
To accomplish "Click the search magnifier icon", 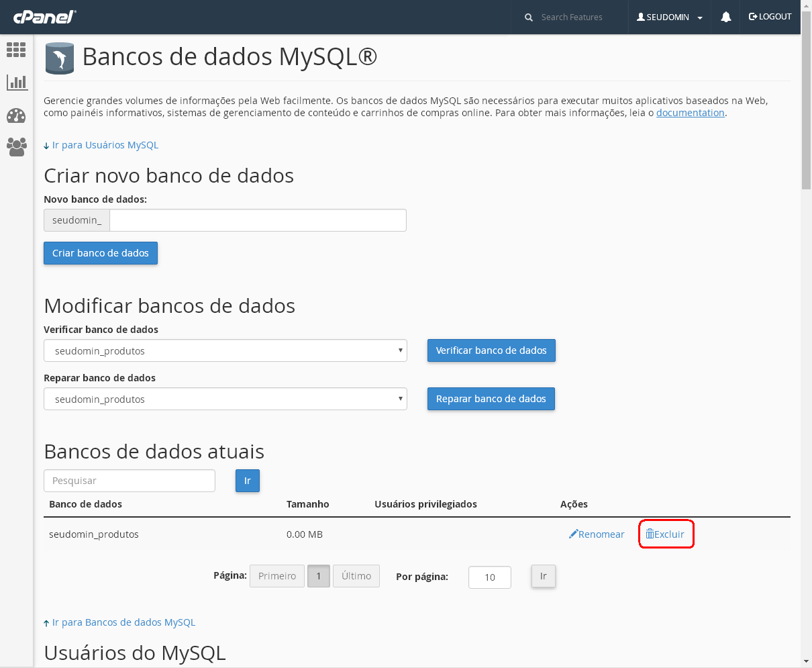I will click(x=529, y=17).
